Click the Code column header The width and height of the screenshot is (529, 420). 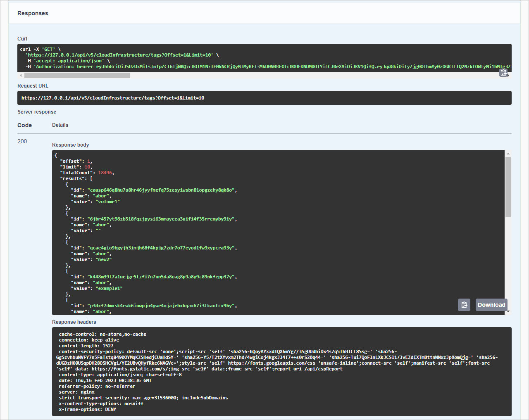[25, 125]
